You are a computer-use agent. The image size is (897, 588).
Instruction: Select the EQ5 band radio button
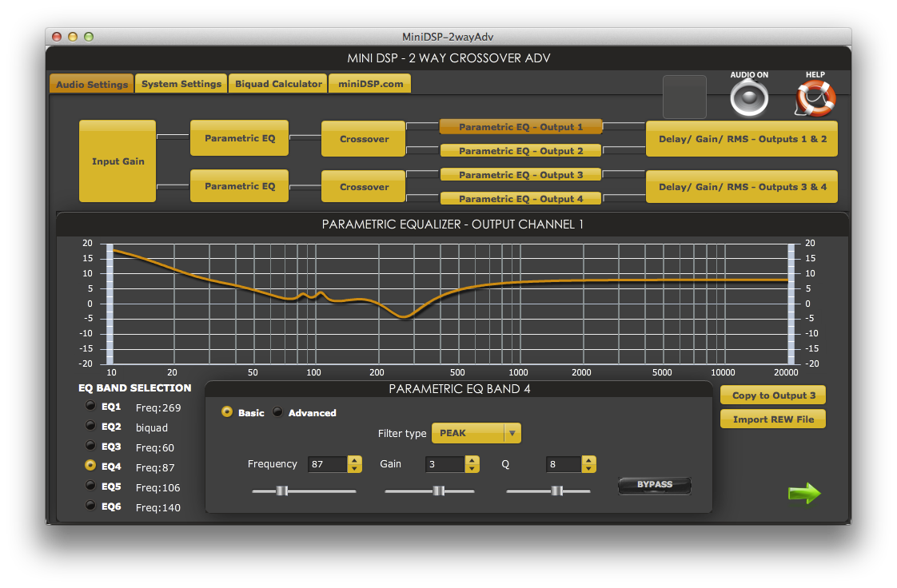[90, 486]
